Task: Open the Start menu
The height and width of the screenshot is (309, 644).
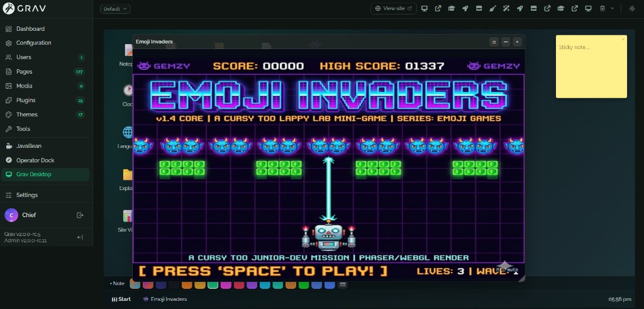Action: coord(121,299)
